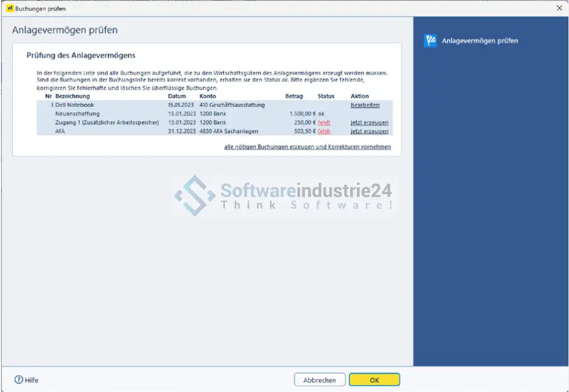Open the bearbeiten link for Dell Notebook

[365, 105]
